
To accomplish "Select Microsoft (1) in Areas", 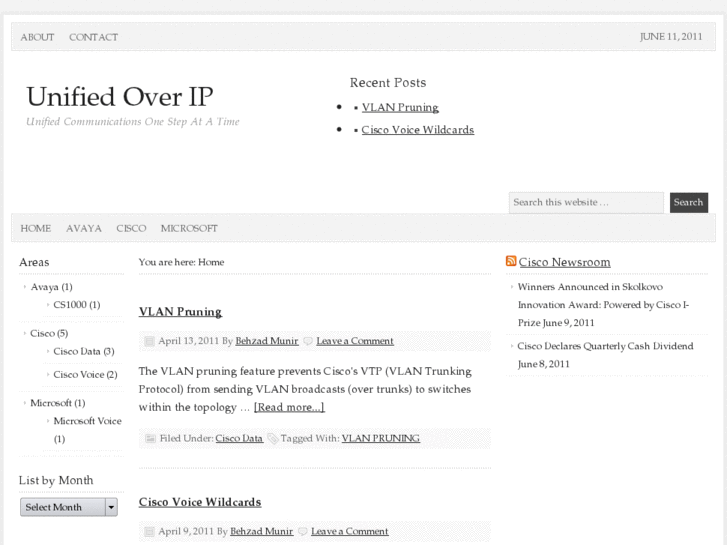I will coord(57,403).
